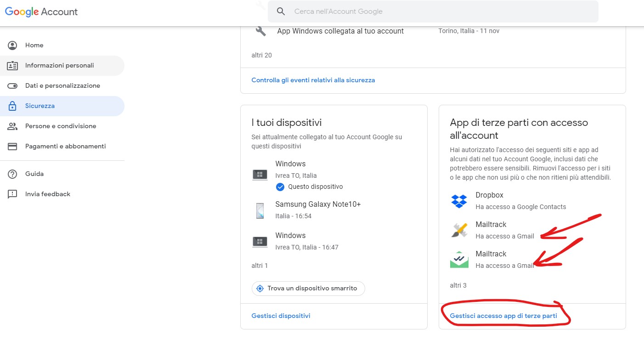Viewport: 644px width, 340px height.
Task: Open Persone e condivisione page
Action: tap(61, 126)
